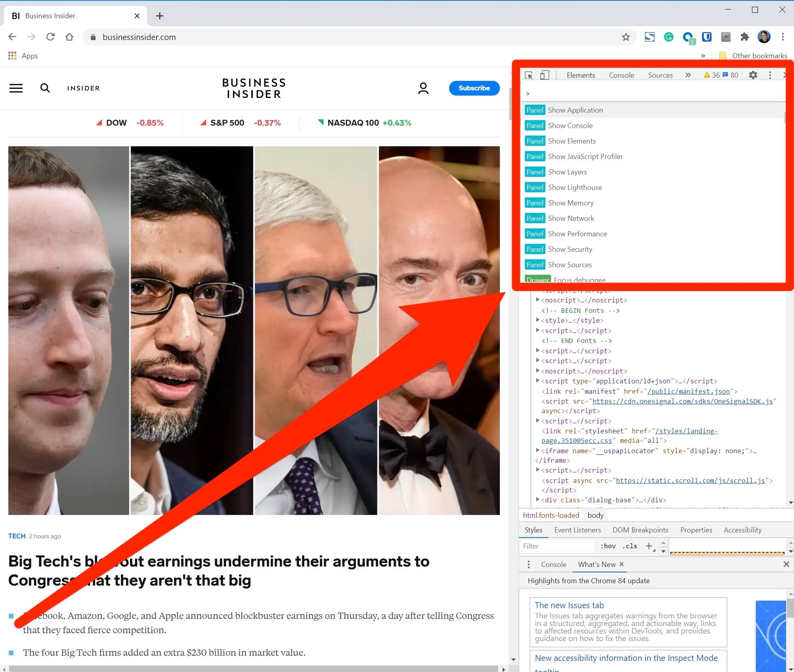Click the inspect element picker icon
The height and width of the screenshot is (672, 794).
[528, 75]
